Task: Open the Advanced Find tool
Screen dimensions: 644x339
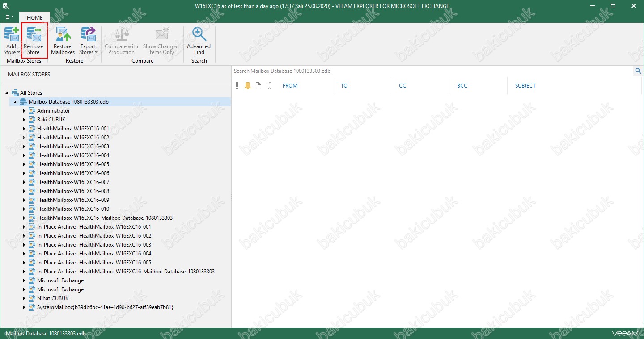Action: pos(199,41)
